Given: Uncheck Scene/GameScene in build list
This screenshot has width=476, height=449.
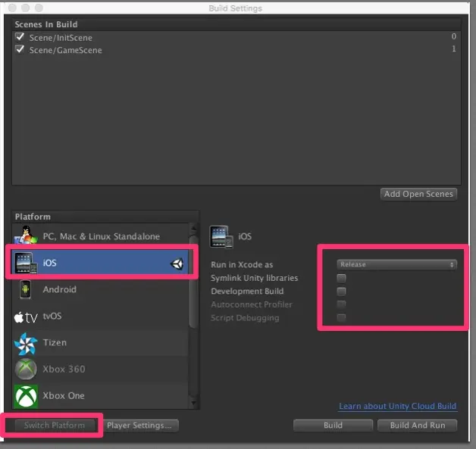Looking at the screenshot, I should point(20,49).
